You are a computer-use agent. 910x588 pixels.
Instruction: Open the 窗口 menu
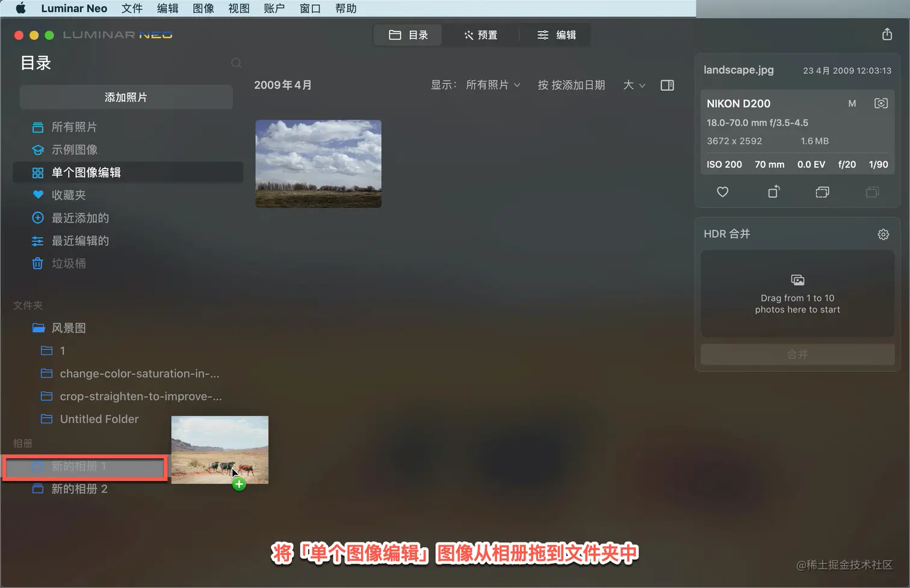(310, 8)
